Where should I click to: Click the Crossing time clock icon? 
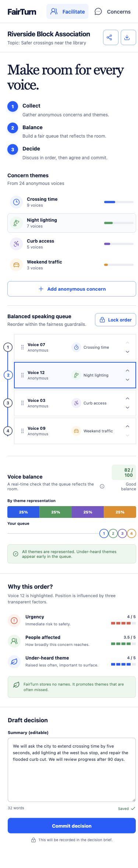[x=16, y=202]
